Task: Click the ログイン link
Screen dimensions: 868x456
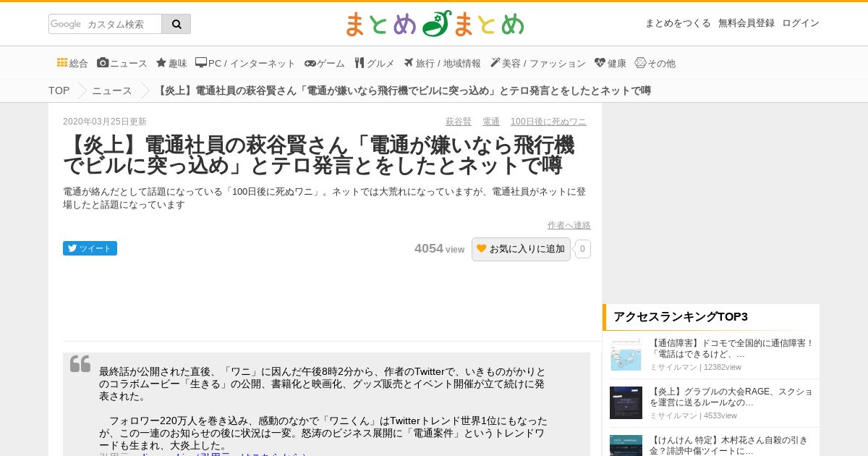Action: tap(801, 23)
